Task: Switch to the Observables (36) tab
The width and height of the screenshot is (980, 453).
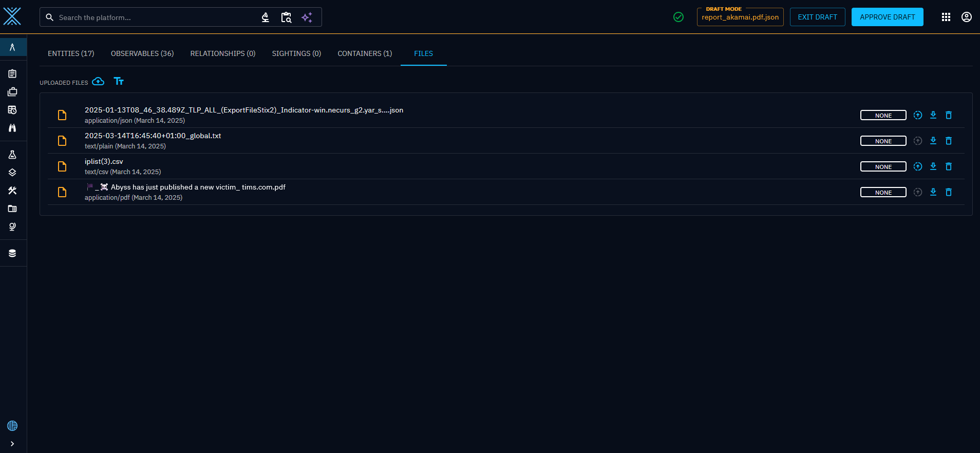Action: (142, 53)
